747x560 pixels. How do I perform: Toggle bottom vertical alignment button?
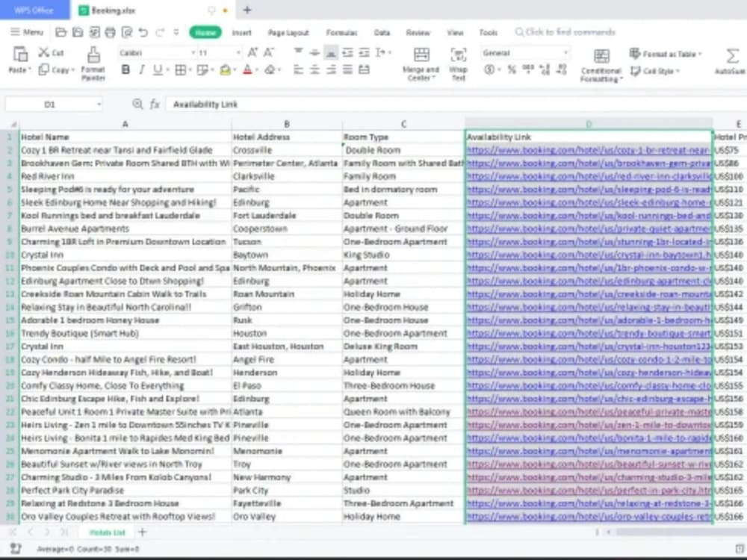pos(331,52)
